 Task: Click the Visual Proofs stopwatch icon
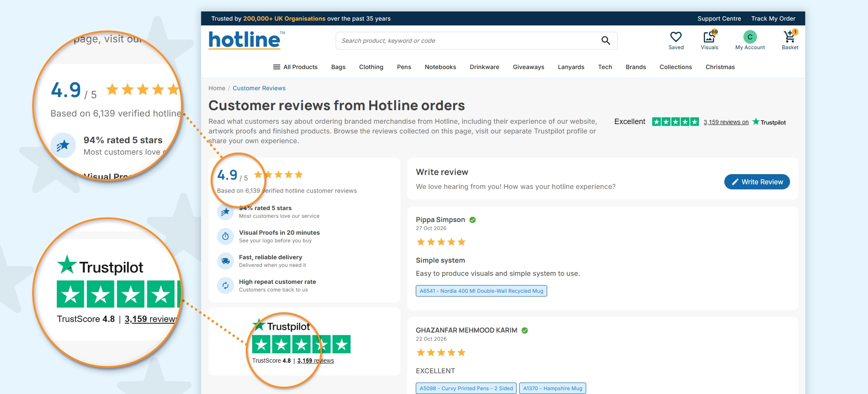click(225, 236)
